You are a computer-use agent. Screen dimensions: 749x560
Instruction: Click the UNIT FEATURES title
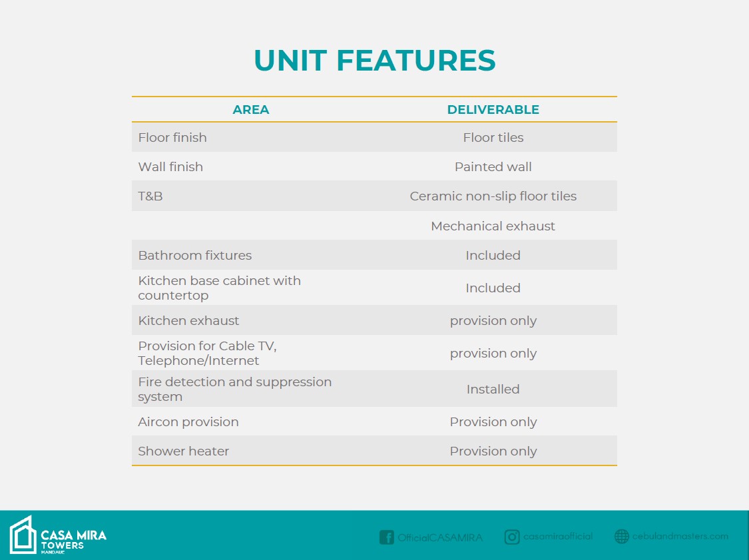(375, 61)
